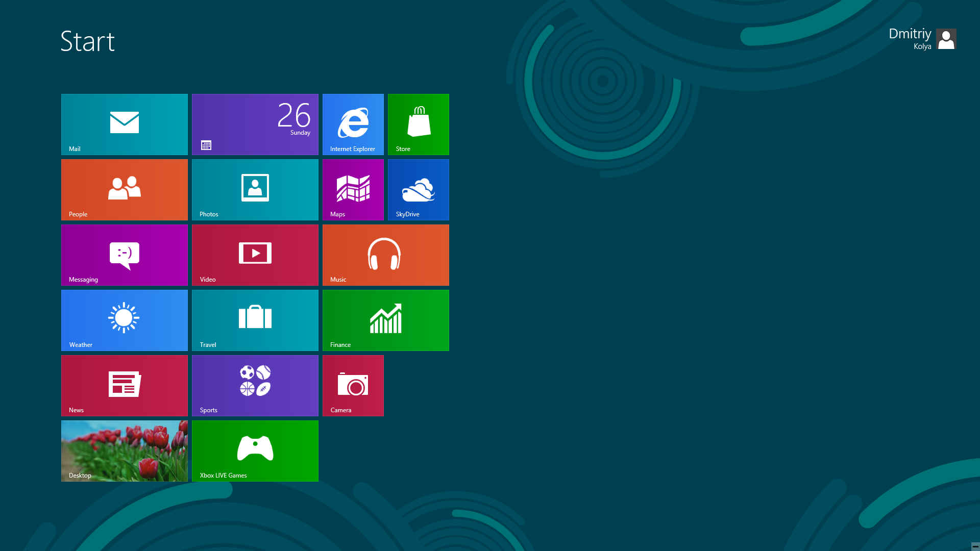
Task: Open the Desktop tulips thumbnail tile
Action: click(x=125, y=451)
